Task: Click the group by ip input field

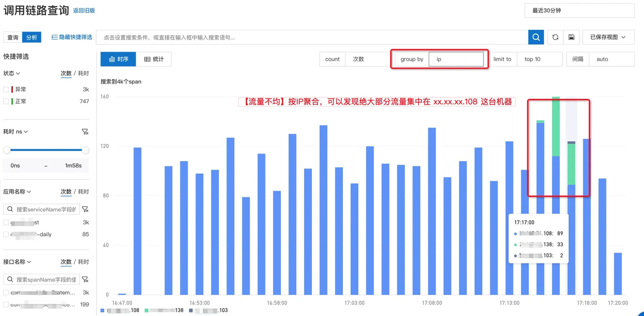Action: tap(456, 59)
